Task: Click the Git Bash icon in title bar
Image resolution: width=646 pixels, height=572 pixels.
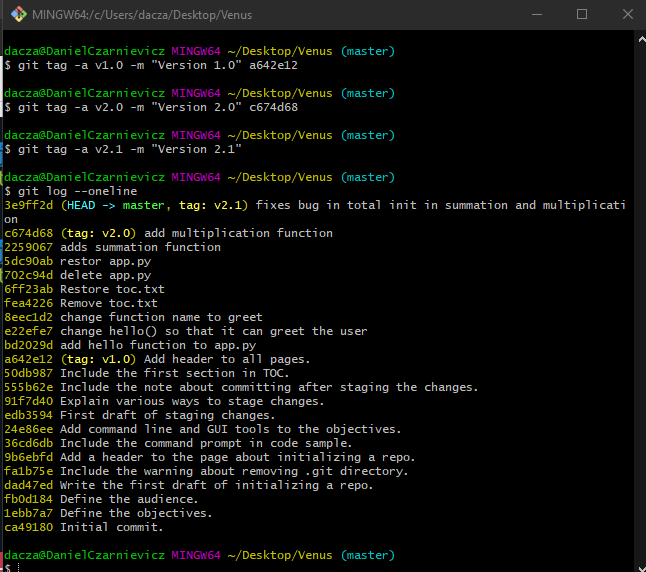Action: pos(18,15)
